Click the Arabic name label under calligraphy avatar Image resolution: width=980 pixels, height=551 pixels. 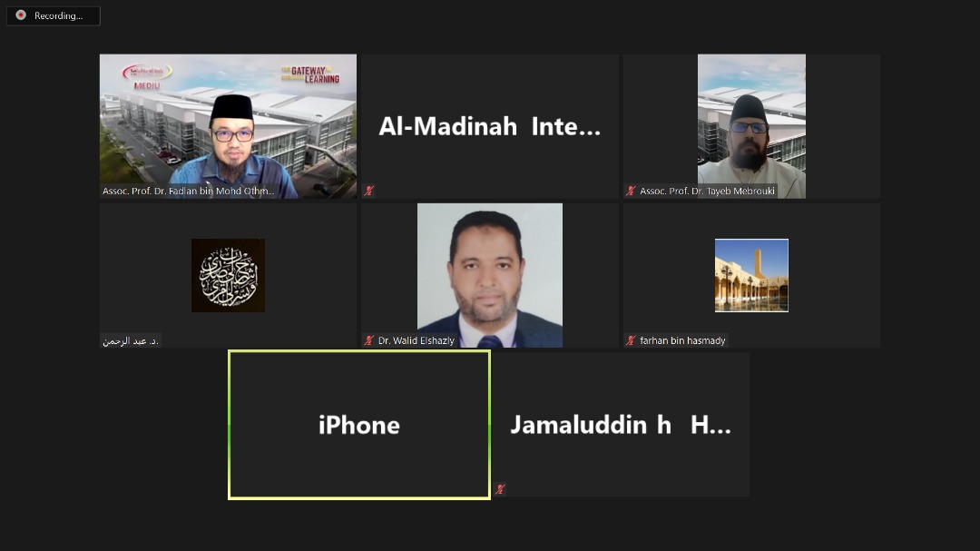point(131,340)
